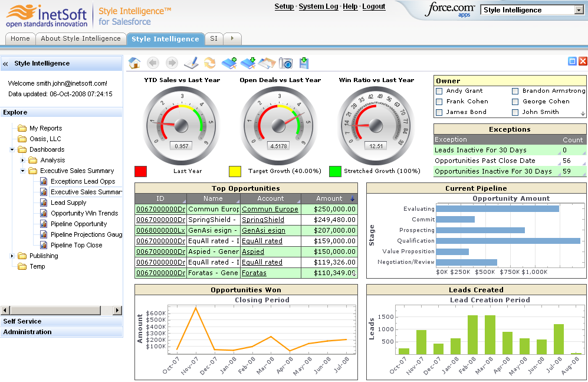Collapse the Dashboards folder node

[x=12, y=149]
